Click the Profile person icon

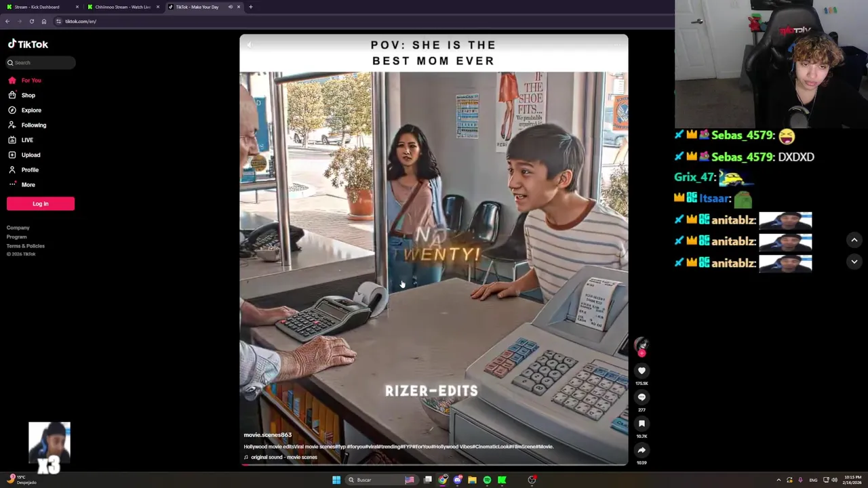[x=12, y=169]
